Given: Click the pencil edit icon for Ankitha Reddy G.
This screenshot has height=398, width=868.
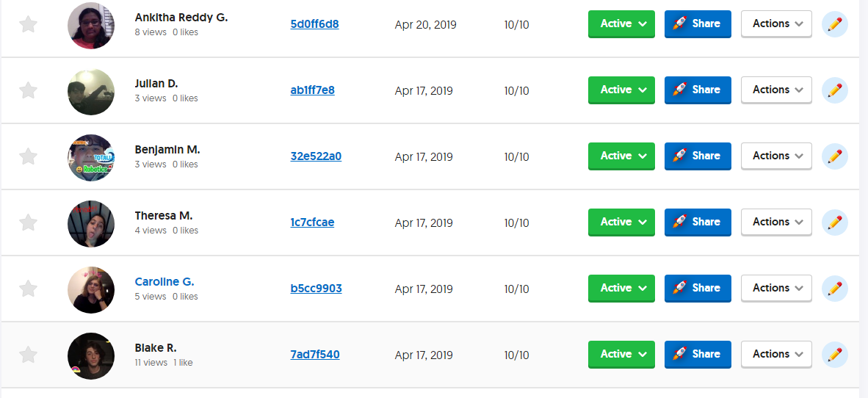Looking at the screenshot, I should tap(834, 24).
